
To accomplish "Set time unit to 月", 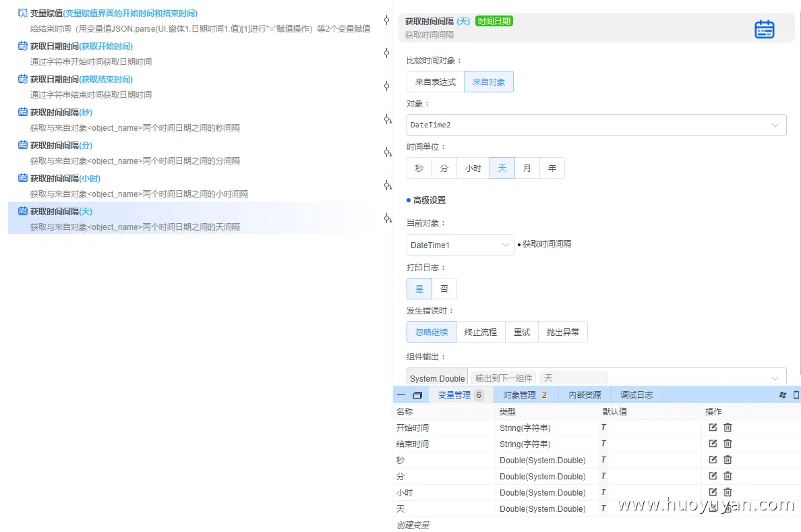I will click(x=527, y=168).
